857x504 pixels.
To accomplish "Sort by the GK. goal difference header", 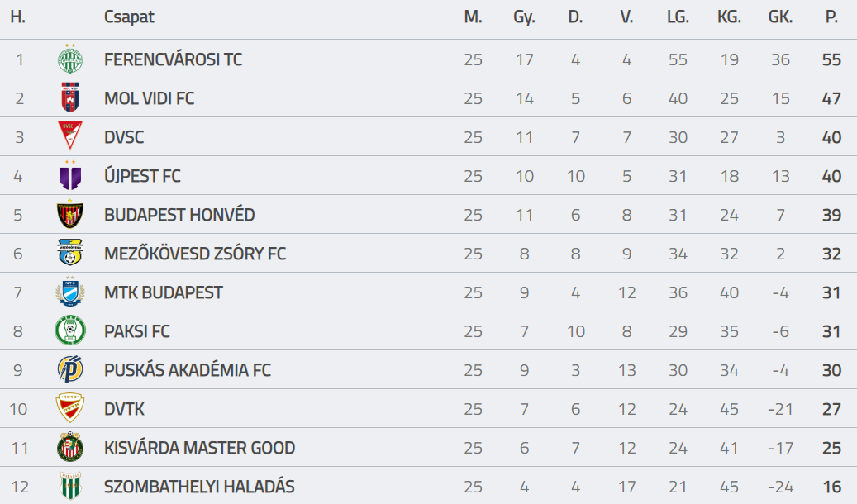I will (780, 17).
